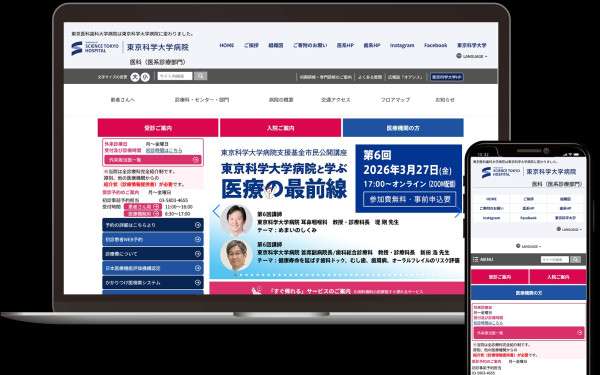Click the 参加費無料・事前申込要 banner button
The image size is (600, 375).
coord(410,199)
